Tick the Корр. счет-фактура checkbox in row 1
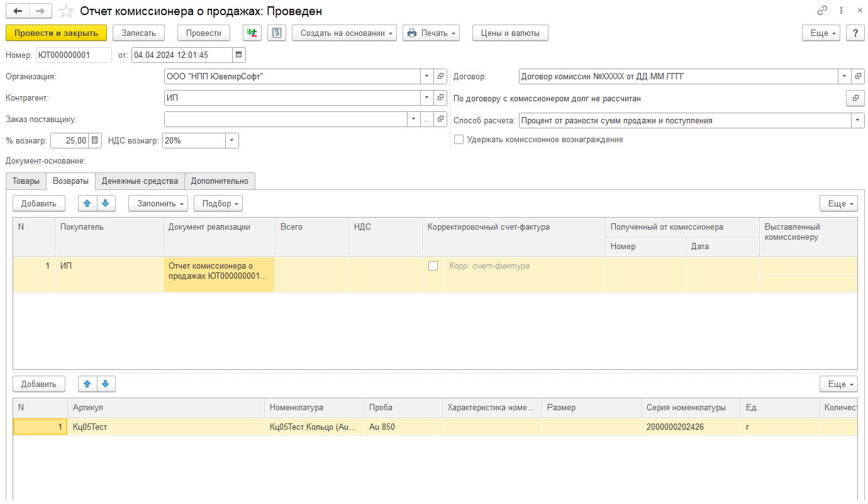868x504 pixels. click(433, 266)
